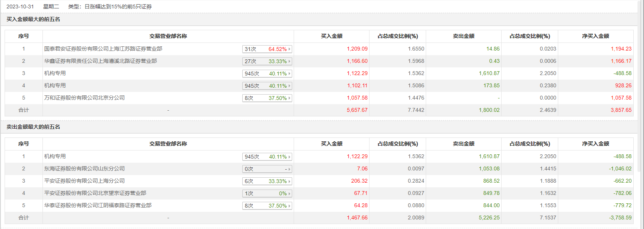
Task: Click 机构专用 in row 1 of sell table
Action: (55, 156)
